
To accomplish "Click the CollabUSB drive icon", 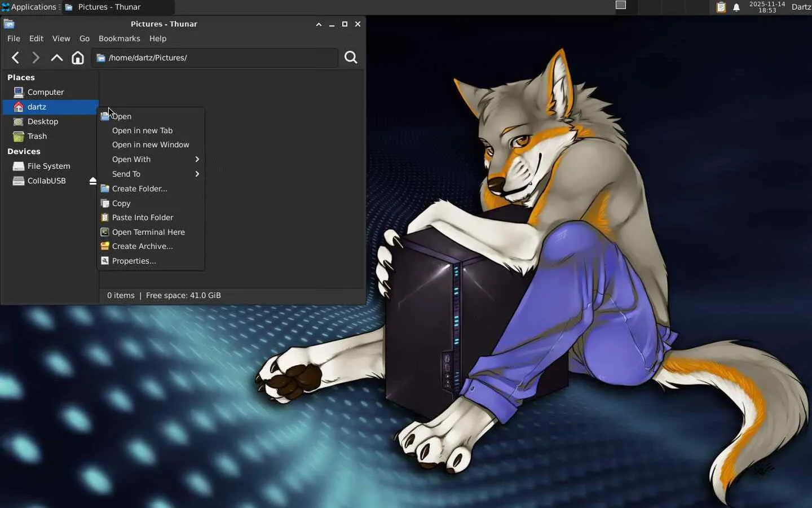I will point(19,181).
